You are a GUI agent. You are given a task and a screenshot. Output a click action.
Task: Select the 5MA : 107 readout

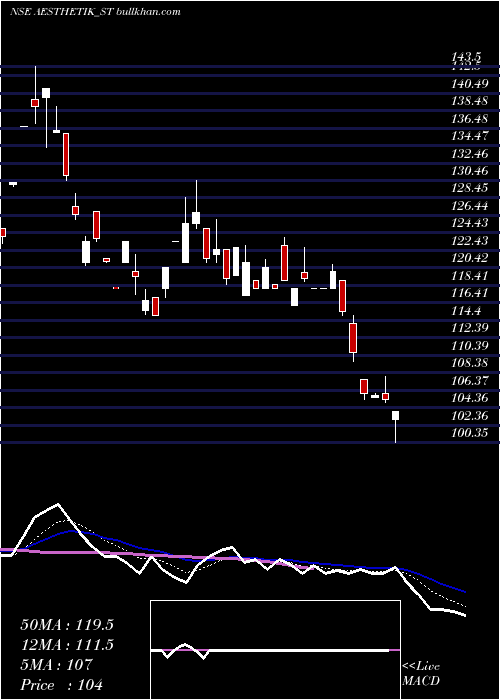56,665
